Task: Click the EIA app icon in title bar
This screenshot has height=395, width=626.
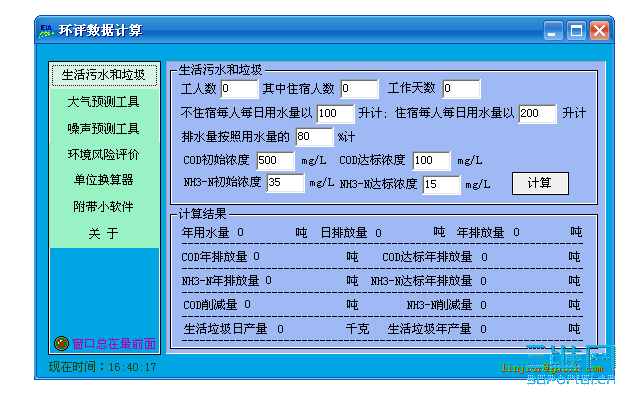Action: click(46, 31)
